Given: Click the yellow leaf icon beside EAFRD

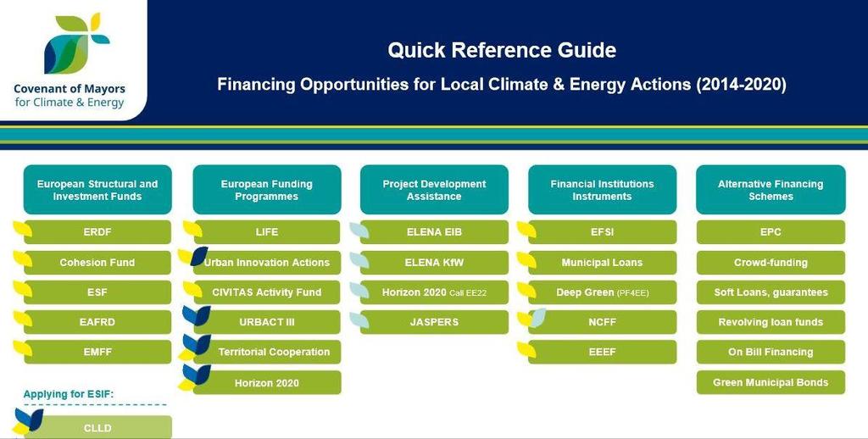Looking at the screenshot, I should pos(22,319).
